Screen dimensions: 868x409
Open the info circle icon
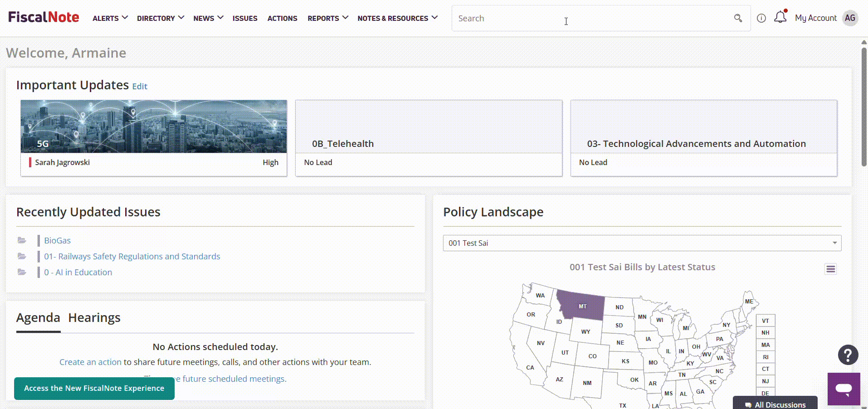761,18
